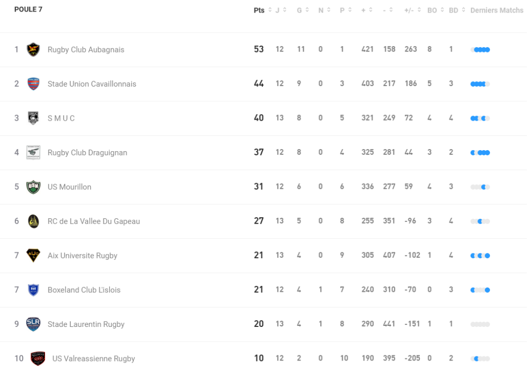The height and width of the screenshot is (392, 532).
Task: Click Derniers Matchs column header
Action: pos(497,10)
